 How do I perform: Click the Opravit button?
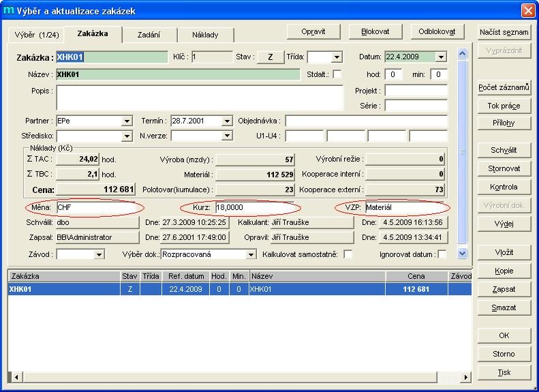click(313, 31)
